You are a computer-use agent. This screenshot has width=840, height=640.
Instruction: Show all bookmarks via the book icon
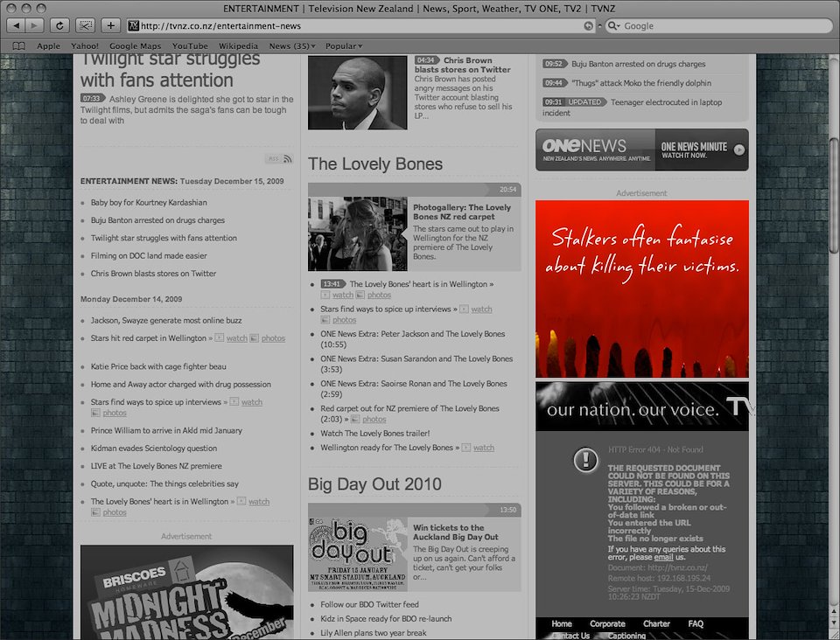pyautogui.click(x=18, y=46)
